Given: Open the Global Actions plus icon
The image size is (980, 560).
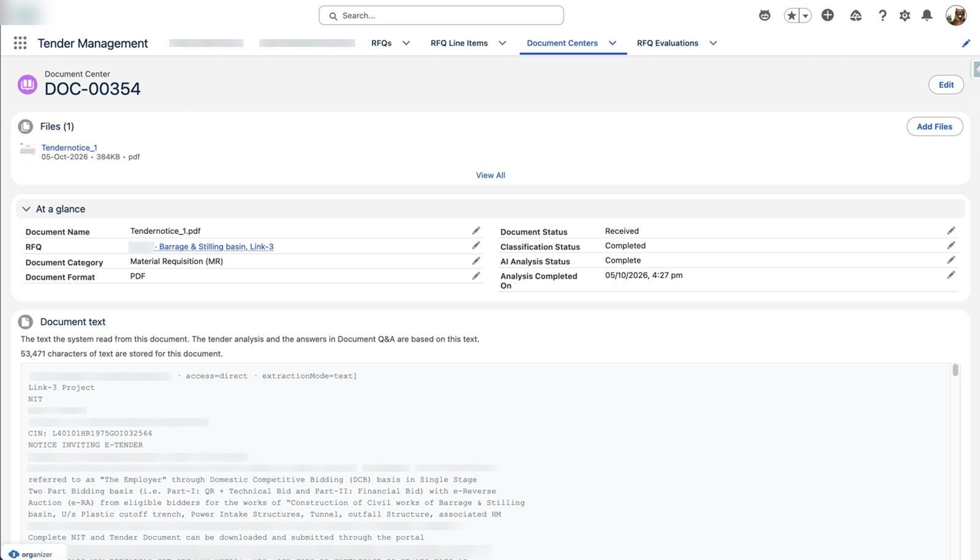Looking at the screenshot, I should pyautogui.click(x=827, y=15).
